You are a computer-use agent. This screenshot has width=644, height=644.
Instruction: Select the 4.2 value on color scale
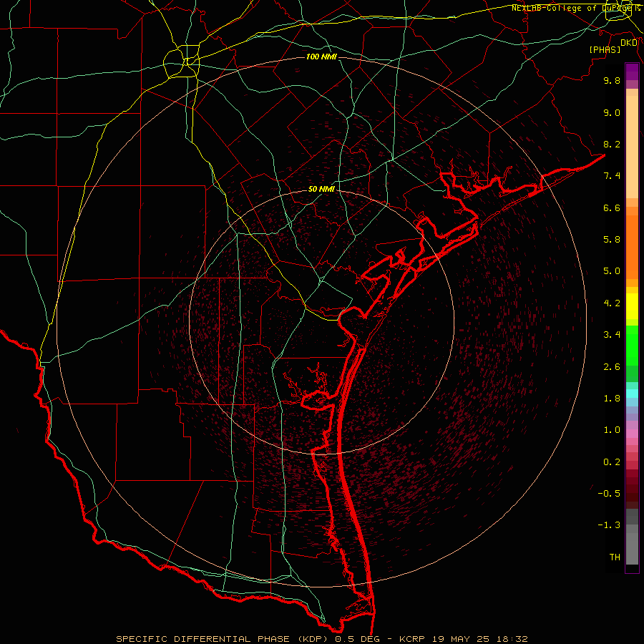tap(612, 303)
